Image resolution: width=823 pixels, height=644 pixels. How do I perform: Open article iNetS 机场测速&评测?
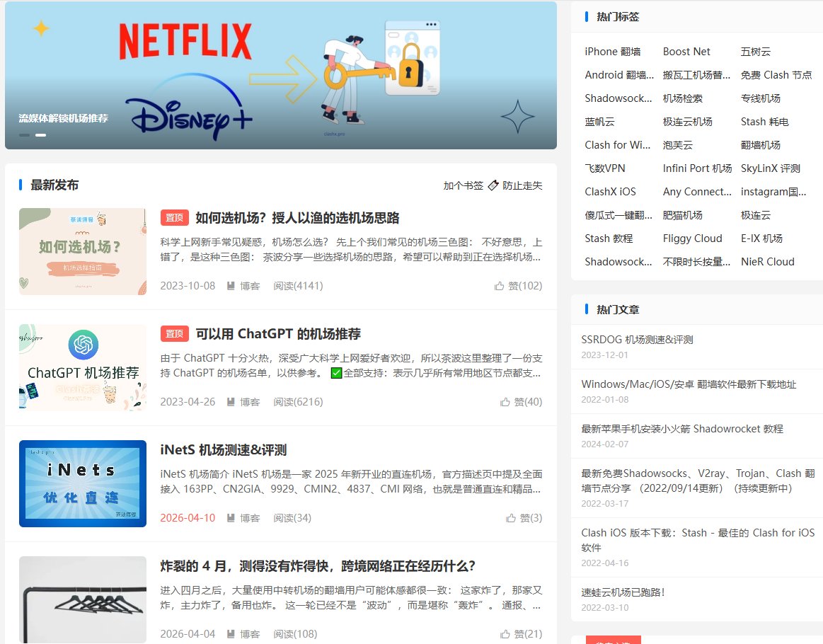(223, 450)
